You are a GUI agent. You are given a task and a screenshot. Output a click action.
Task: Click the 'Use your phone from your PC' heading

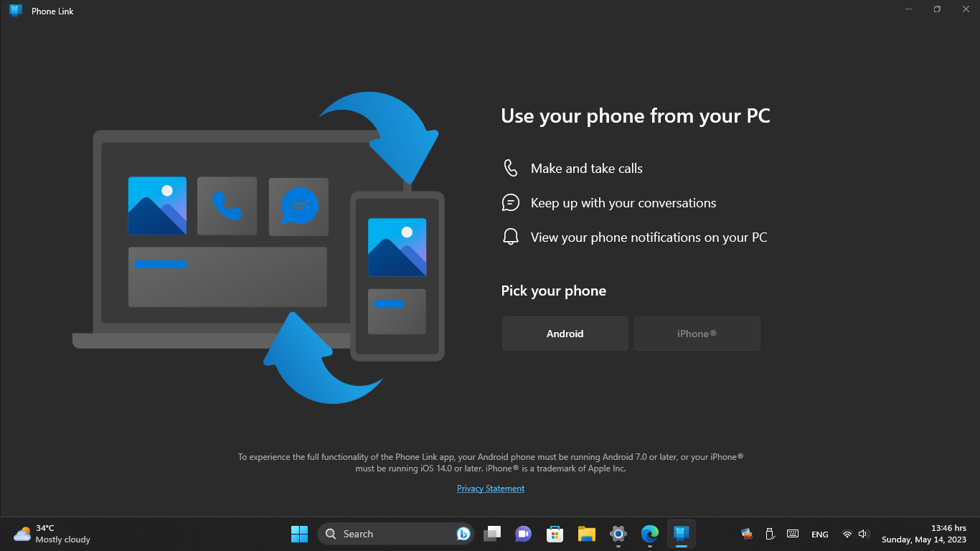(x=636, y=116)
